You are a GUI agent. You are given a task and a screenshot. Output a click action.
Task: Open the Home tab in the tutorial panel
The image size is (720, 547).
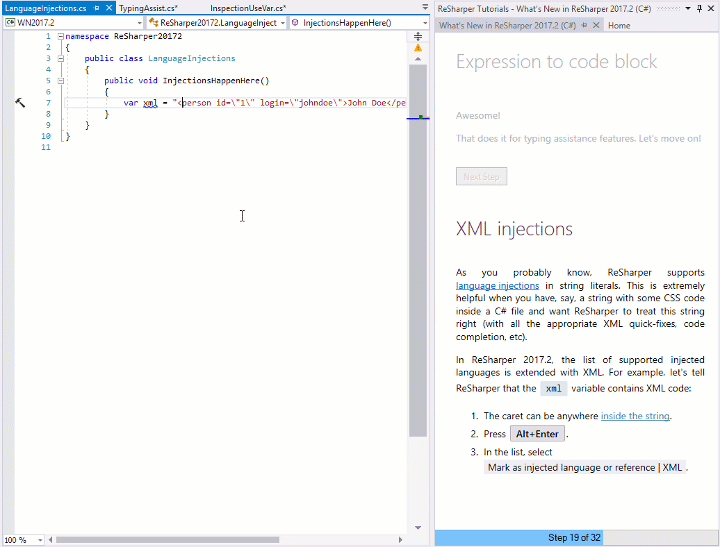click(x=619, y=26)
